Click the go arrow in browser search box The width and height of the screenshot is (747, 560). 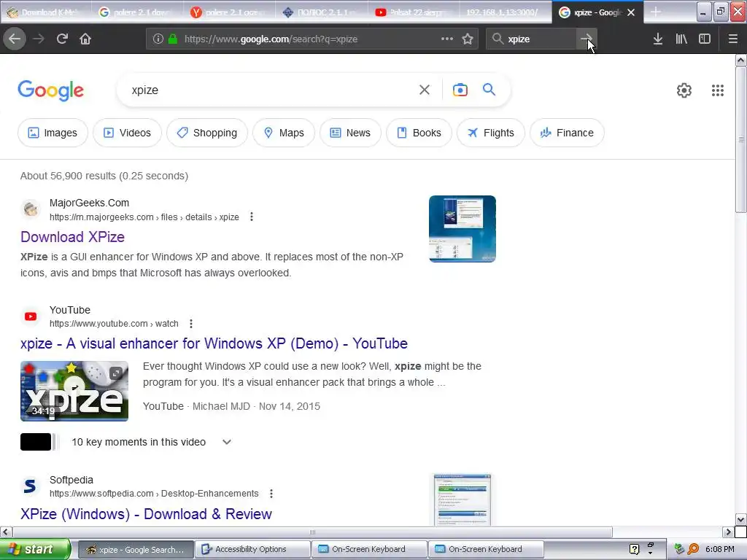tap(586, 39)
